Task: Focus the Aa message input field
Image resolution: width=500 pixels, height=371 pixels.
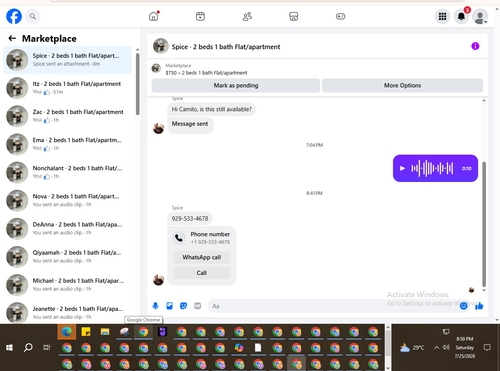Action: (333, 306)
